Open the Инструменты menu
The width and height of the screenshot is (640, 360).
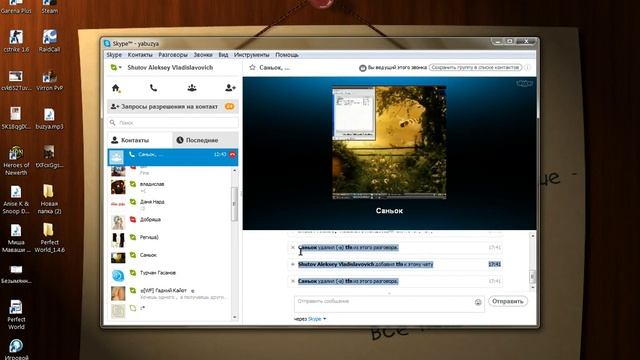[251, 55]
